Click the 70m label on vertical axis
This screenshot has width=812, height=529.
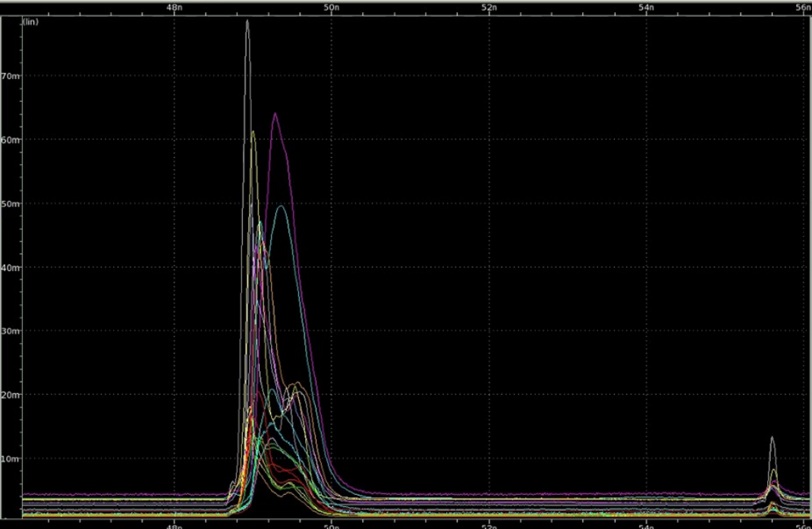click(x=11, y=76)
